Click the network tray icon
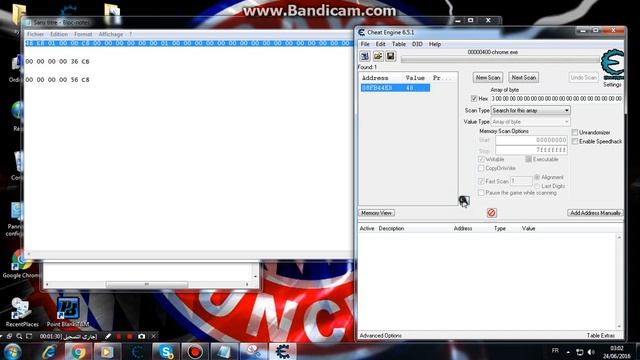Viewport: 640px width, 360px height. tap(580, 352)
